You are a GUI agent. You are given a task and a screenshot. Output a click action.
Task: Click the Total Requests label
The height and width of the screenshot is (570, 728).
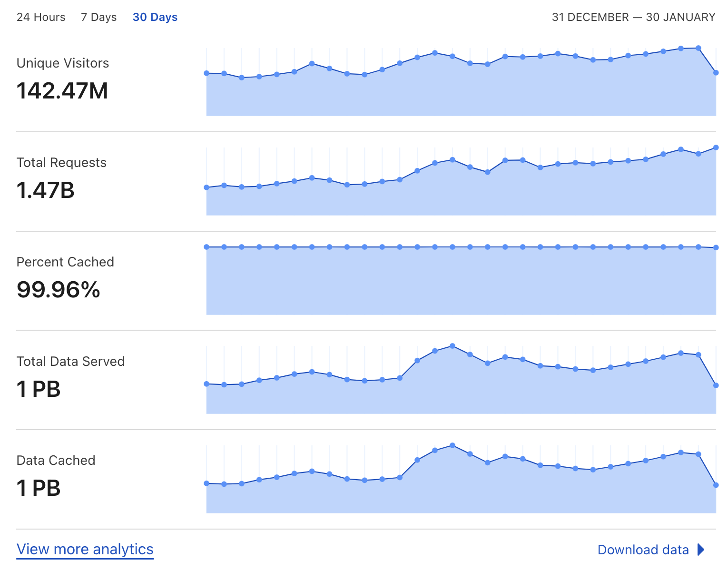[61, 163]
